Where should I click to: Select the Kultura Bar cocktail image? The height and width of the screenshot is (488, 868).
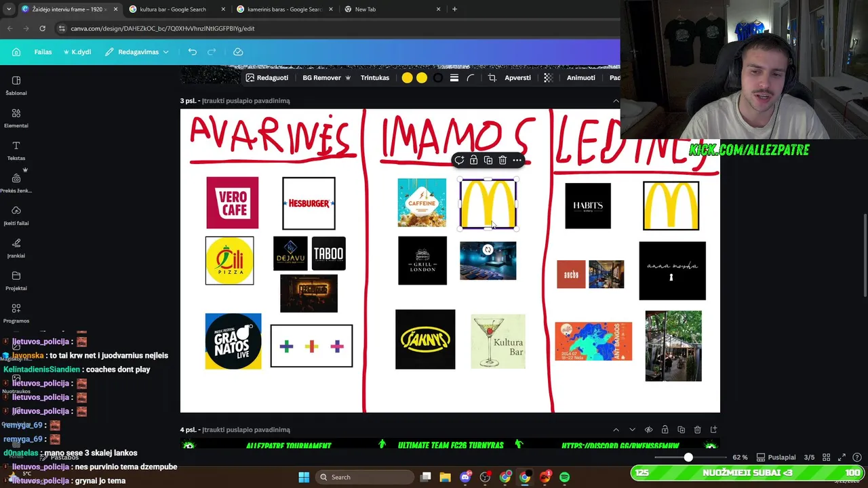click(x=498, y=342)
